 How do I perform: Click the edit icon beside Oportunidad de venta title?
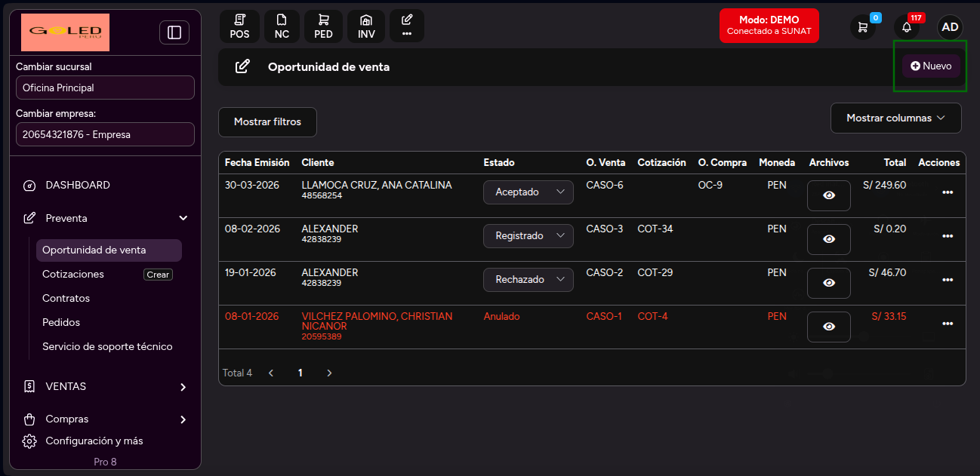[242, 67]
